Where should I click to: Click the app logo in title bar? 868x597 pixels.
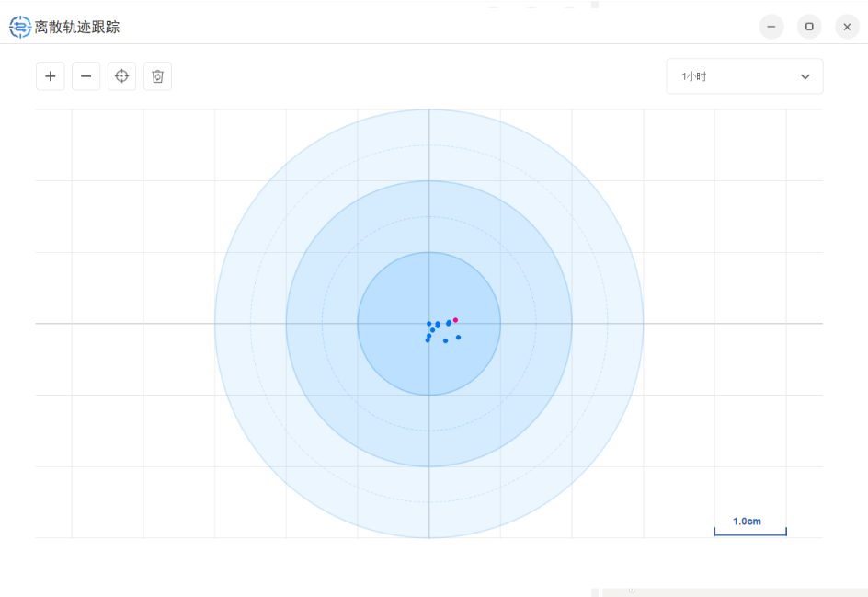point(19,27)
